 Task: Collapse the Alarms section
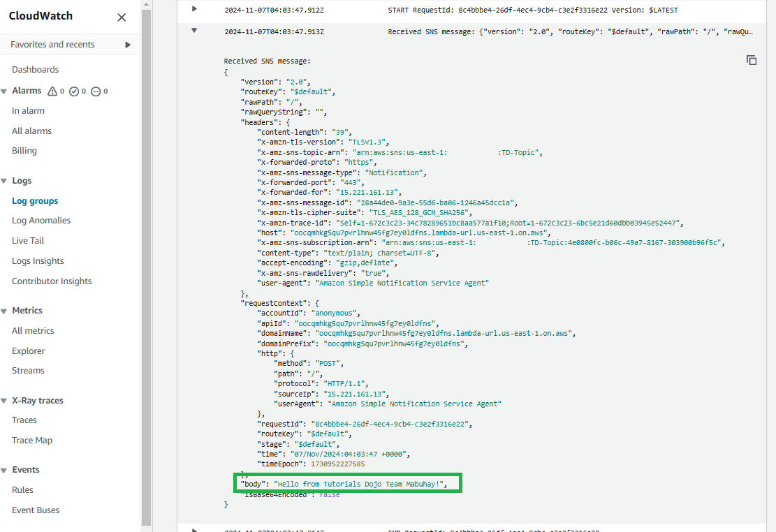(4, 91)
